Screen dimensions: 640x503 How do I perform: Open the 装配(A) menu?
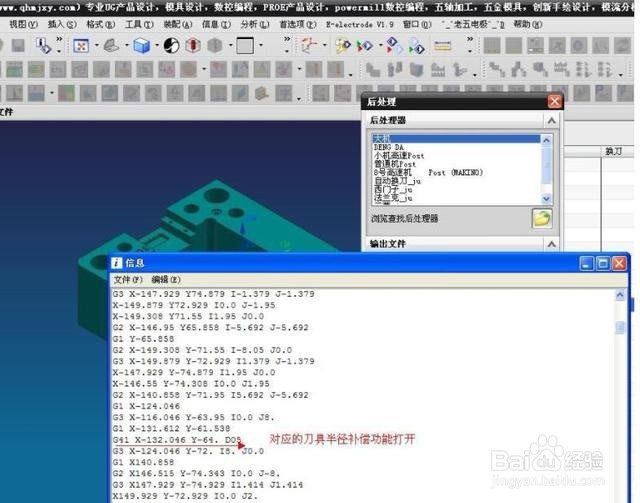[x=178, y=24]
